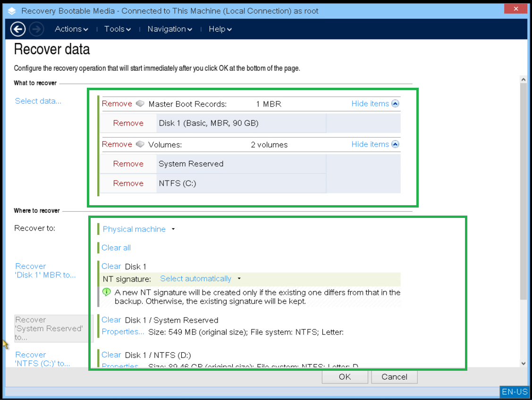
Task: Click the forward navigation arrow
Action: tap(36, 29)
